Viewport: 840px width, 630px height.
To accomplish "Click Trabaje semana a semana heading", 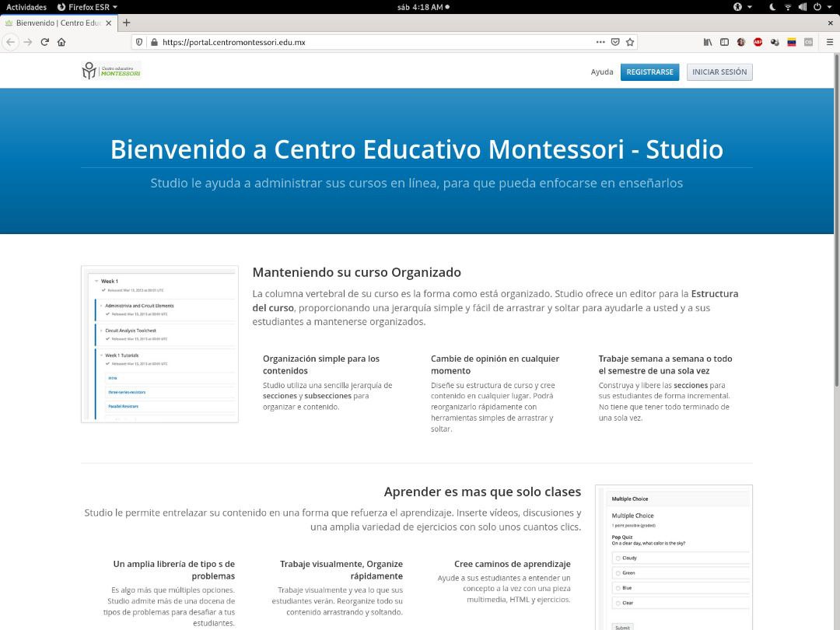I will click(665, 365).
